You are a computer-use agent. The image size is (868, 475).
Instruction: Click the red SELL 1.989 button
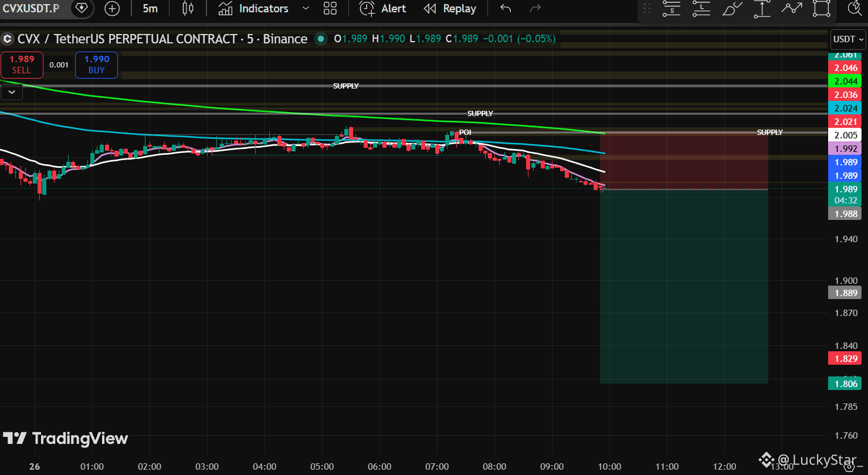22,65
